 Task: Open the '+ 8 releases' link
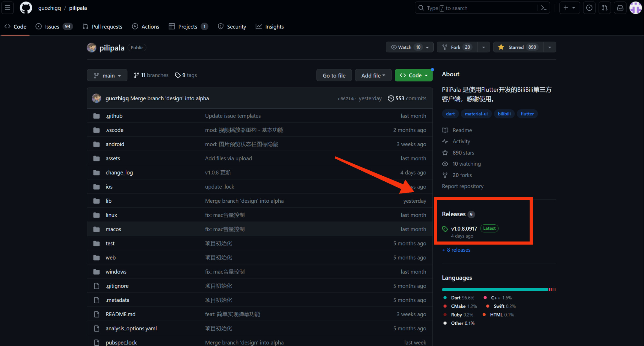[x=456, y=250]
